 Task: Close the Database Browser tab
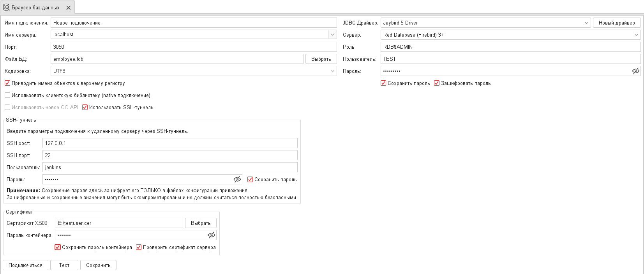(69, 7)
